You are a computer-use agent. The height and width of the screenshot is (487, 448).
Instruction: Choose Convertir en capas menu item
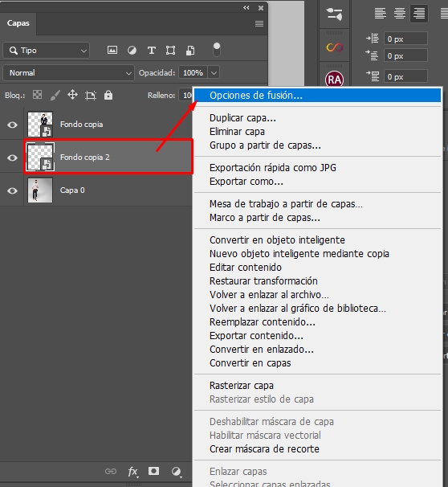point(318,363)
